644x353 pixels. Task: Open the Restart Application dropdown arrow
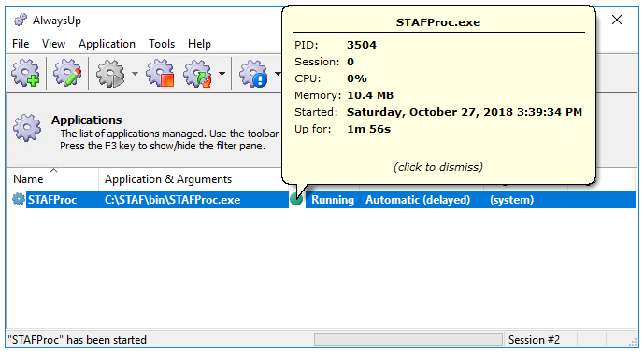[x=222, y=74]
